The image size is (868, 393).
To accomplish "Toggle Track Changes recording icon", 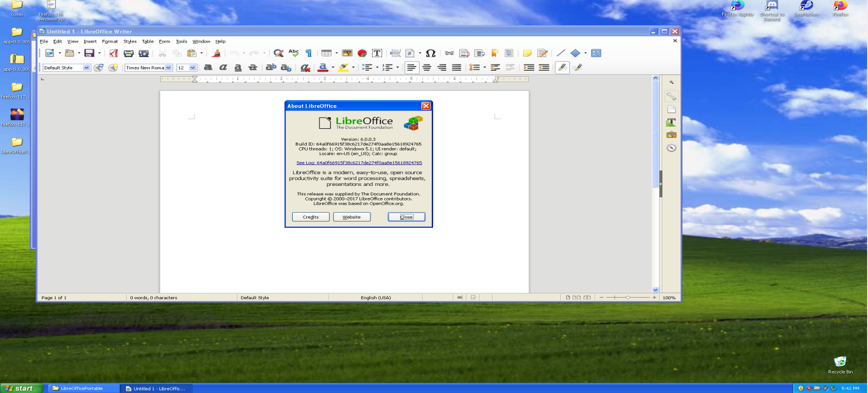I will click(542, 53).
